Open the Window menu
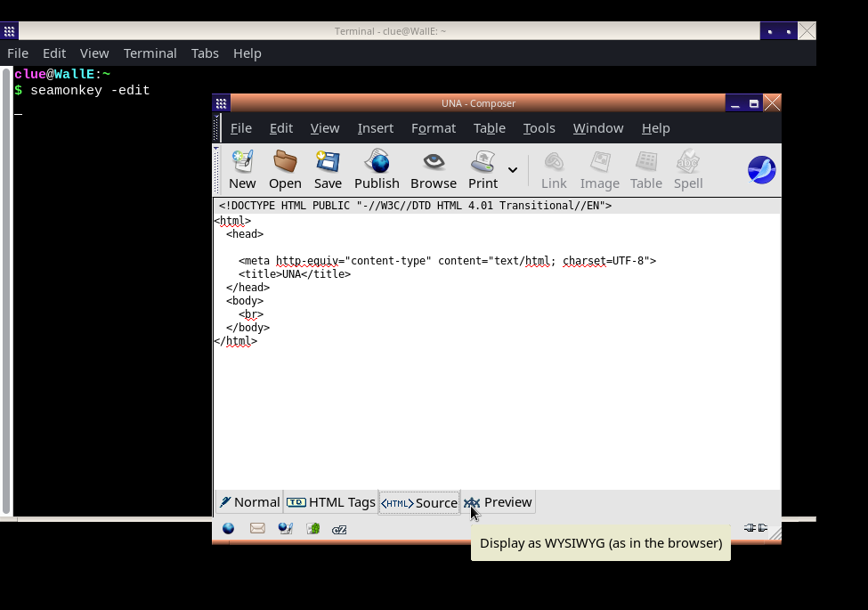 [x=598, y=128]
